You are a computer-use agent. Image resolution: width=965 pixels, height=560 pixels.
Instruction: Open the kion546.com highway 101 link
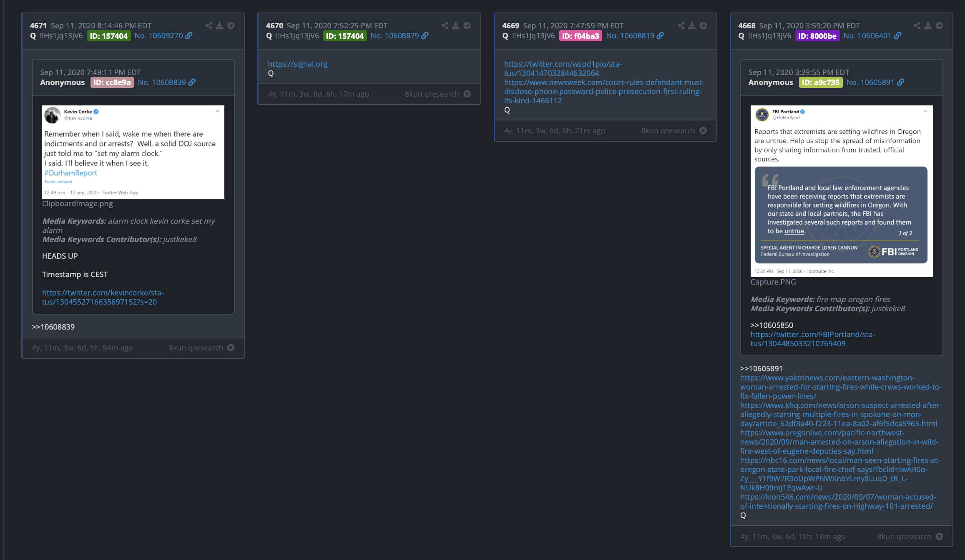(838, 501)
